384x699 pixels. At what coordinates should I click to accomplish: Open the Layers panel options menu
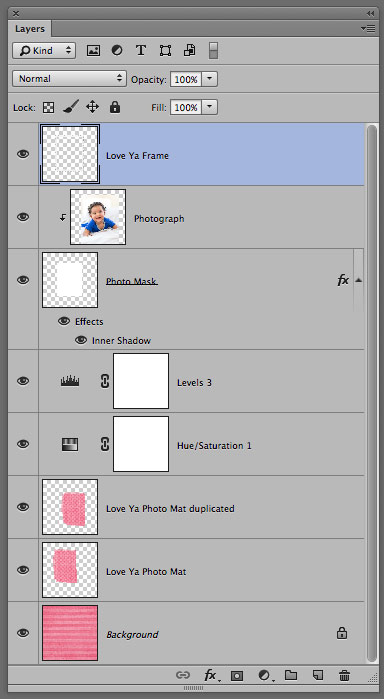point(368,29)
